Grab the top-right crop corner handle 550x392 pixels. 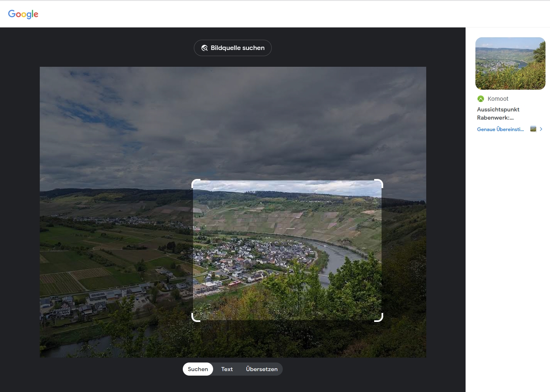379,184
